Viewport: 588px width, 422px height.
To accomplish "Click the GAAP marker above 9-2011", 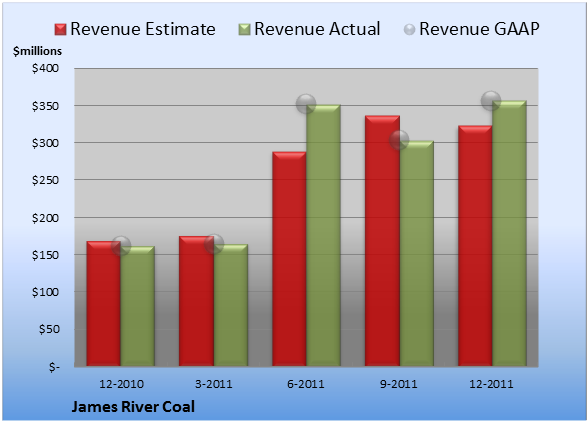I will 399,140.
